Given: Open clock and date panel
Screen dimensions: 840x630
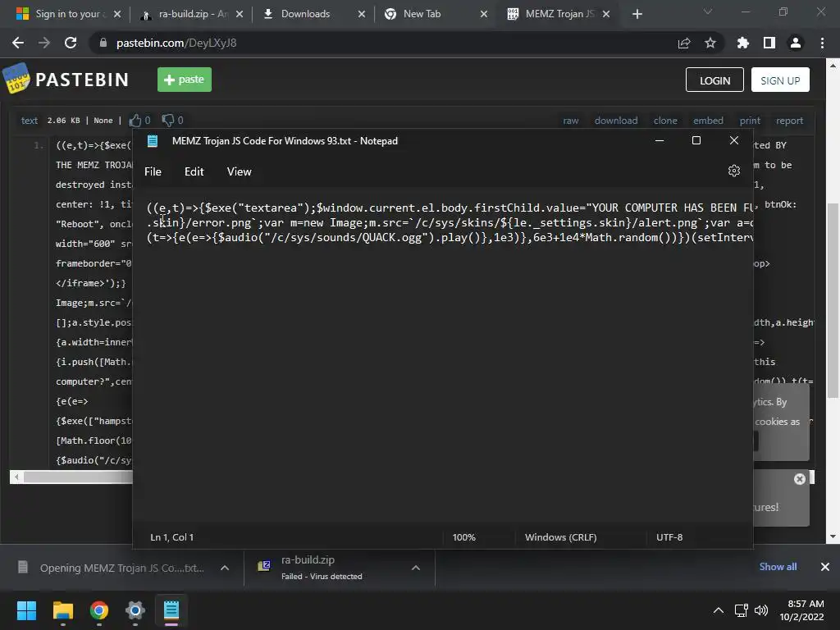Looking at the screenshot, I should pyautogui.click(x=802, y=610).
